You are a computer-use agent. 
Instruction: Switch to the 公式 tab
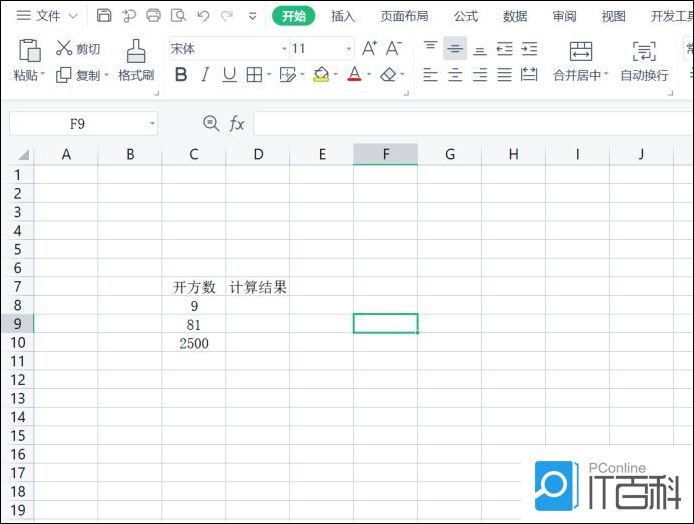point(466,16)
